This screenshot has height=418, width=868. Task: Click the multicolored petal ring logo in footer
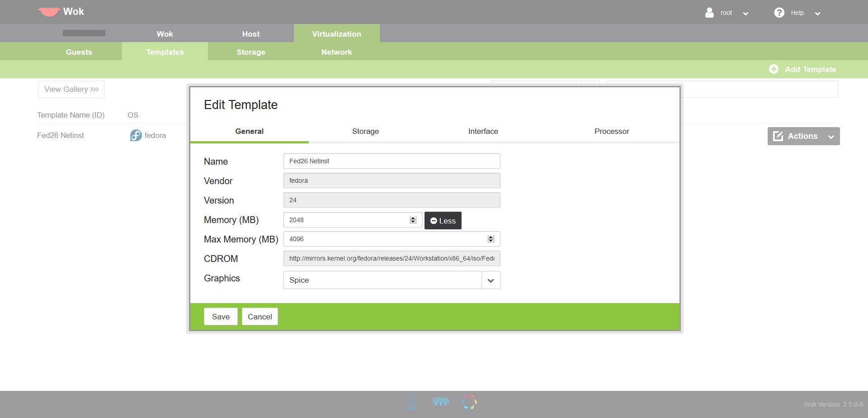(469, 402)
